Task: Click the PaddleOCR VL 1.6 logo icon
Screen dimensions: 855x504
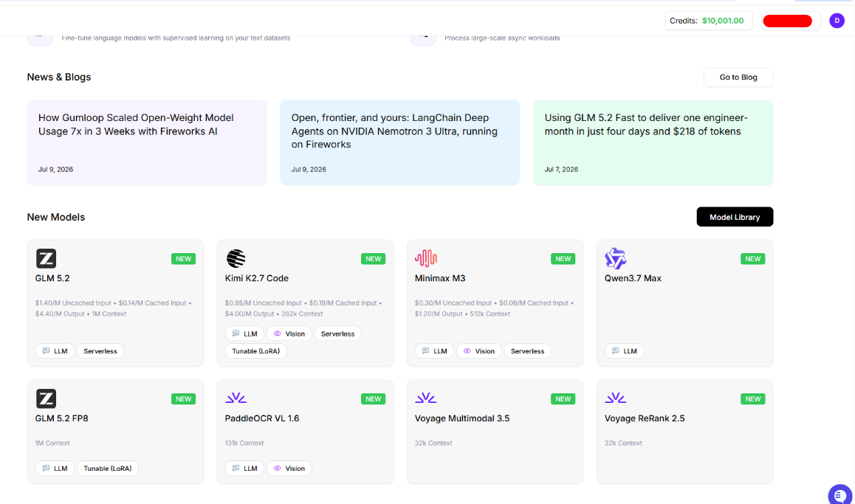Action: [236, 398]
